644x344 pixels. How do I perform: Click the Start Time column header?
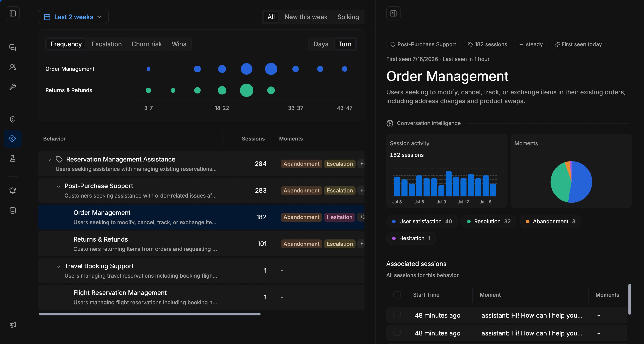[426, 295]
